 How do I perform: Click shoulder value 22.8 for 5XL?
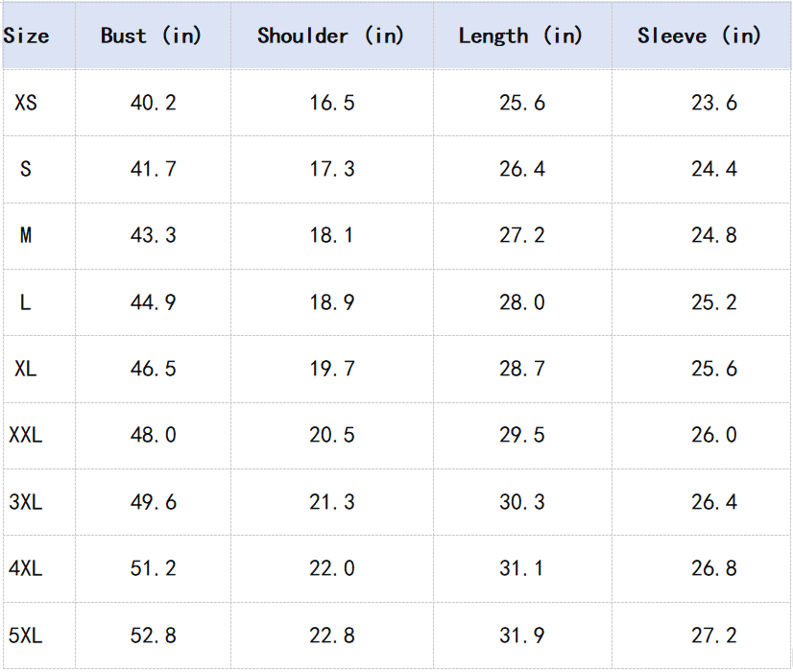click(332, 636)
